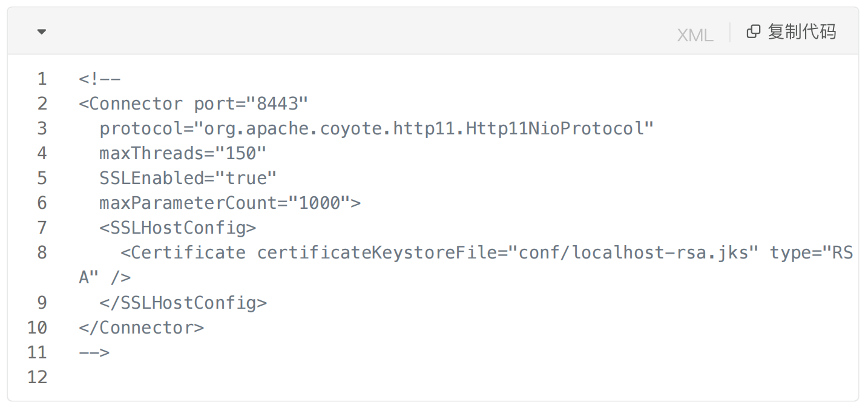
Task: Click line number 1 in the gutter
Action: 42,79
